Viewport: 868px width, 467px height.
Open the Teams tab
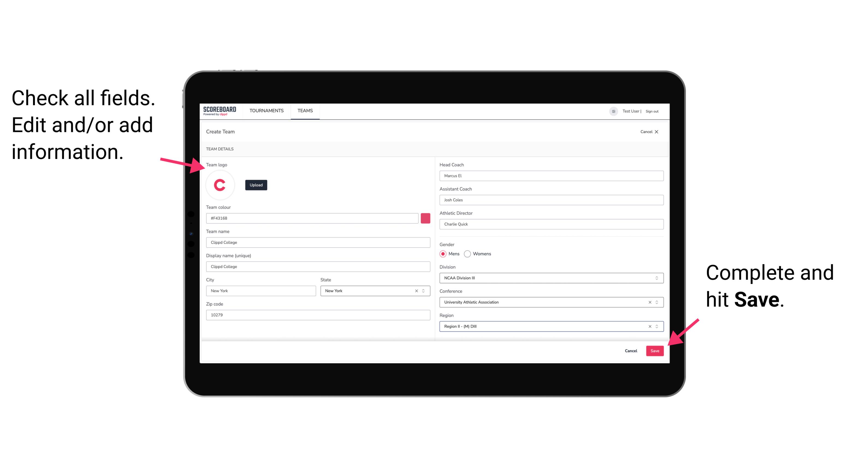[x=304, y=111]
